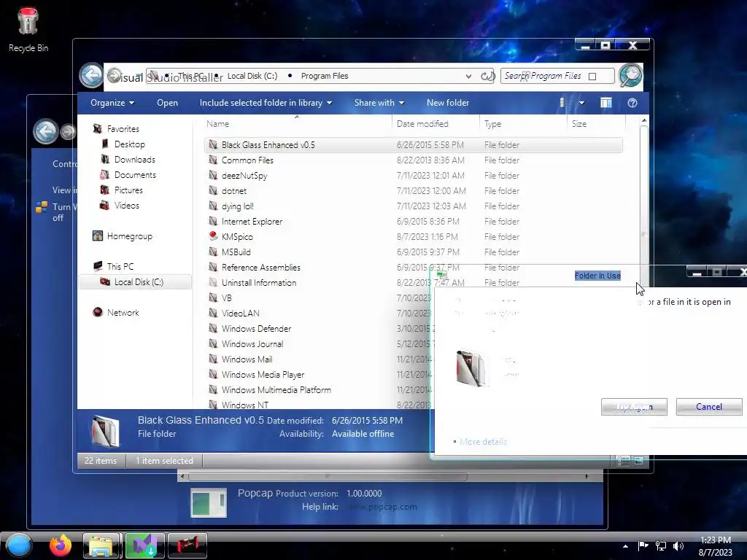Launch Firefox from the taskbar

tap(61, 545)
